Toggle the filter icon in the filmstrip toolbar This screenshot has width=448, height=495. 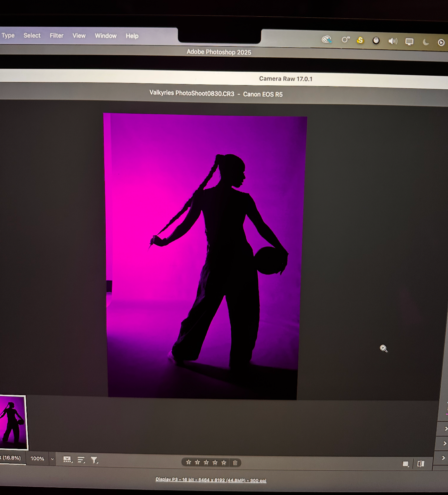pos(94,459)
